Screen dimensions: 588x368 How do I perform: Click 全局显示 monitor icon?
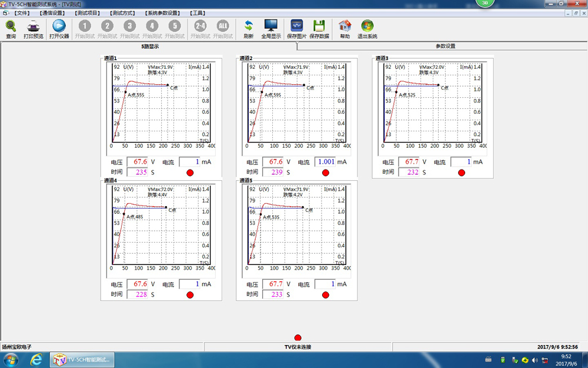pyautogui.click(x=271, y=26)
